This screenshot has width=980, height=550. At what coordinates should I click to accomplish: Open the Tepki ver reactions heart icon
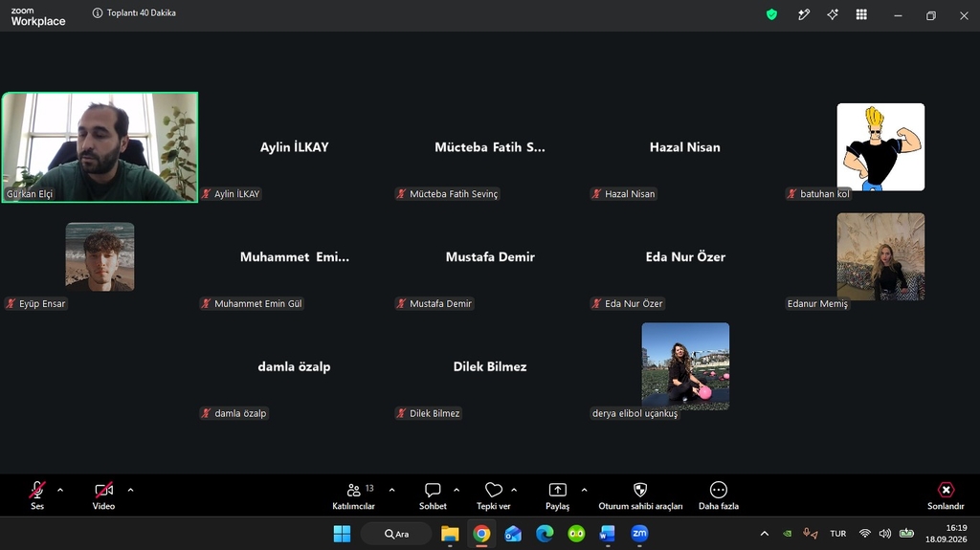[494, 490]
